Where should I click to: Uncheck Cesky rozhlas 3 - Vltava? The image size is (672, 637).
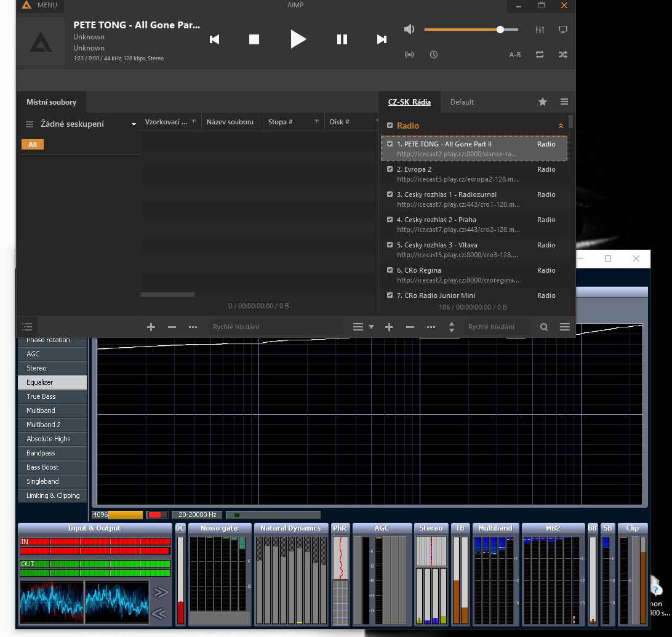[390, 245]
